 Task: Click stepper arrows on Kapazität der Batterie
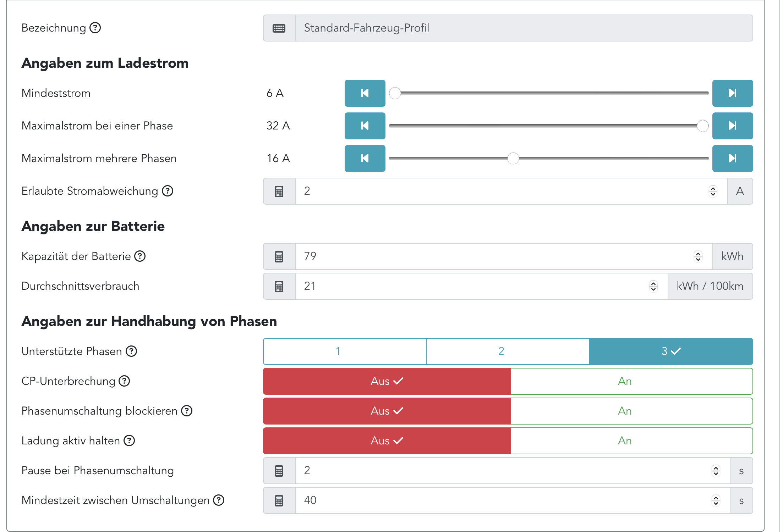pos(698,256)
